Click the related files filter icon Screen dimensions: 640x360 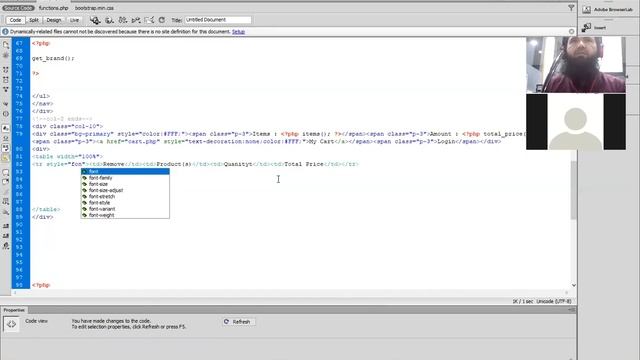571,8
